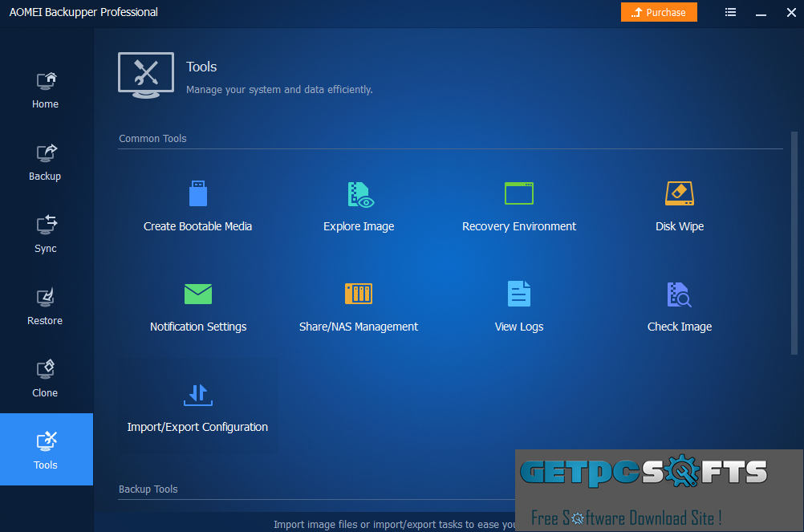Image resolution: width=804 pixels, height=532 pixels.
Task: Open Notification Settings tool
Action: tap(198, 307)
